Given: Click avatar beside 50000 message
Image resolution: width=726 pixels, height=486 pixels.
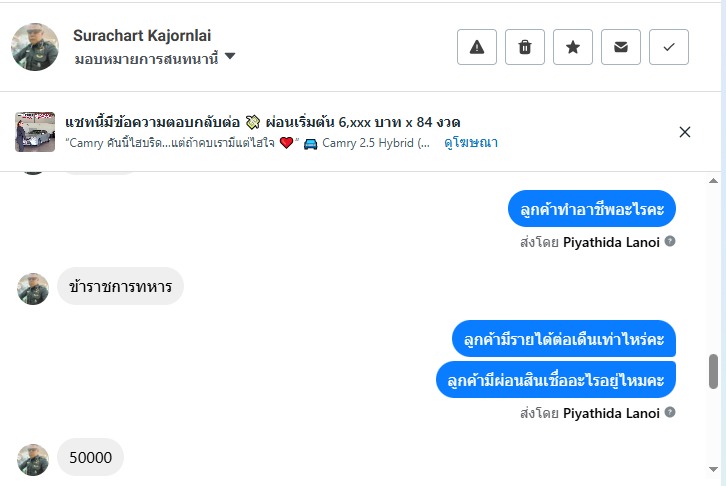Looking at the screenshot, I should click(x=33, y=459).
